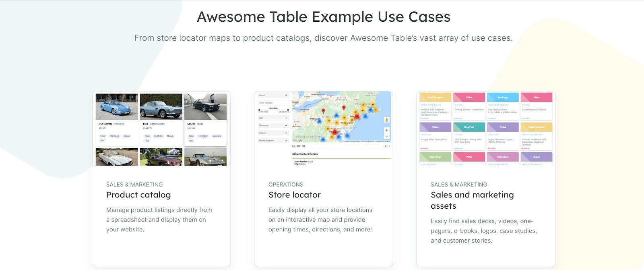This screenshot has width=644, height=270.
Task: Select the Automatic tag on BMW card
Action: point(216,136)
